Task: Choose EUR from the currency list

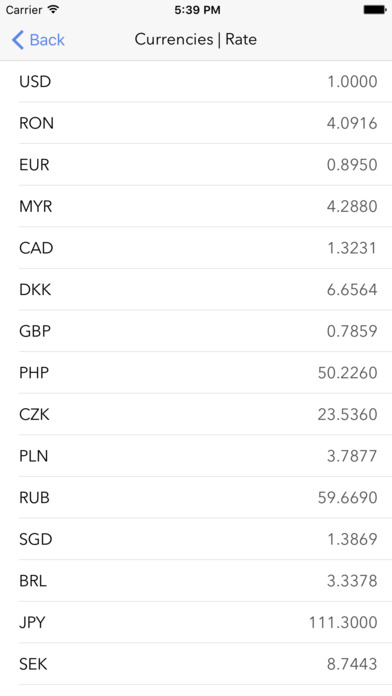Action: point(196,165)
